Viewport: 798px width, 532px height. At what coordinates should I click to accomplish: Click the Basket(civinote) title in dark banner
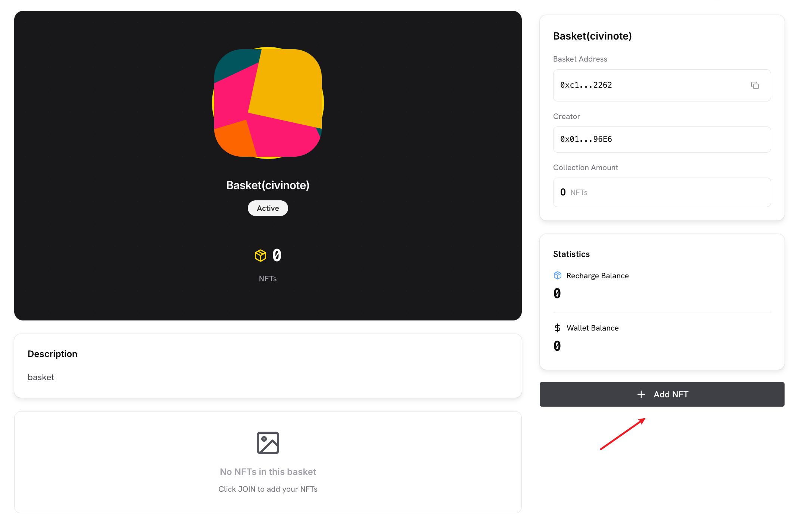tap(268, 185)
